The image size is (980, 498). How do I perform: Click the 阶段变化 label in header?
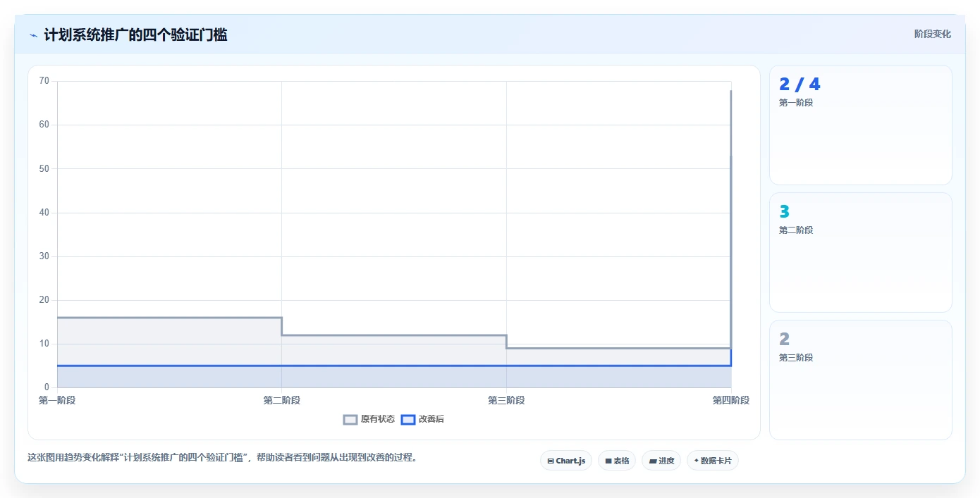coord(932,34)
